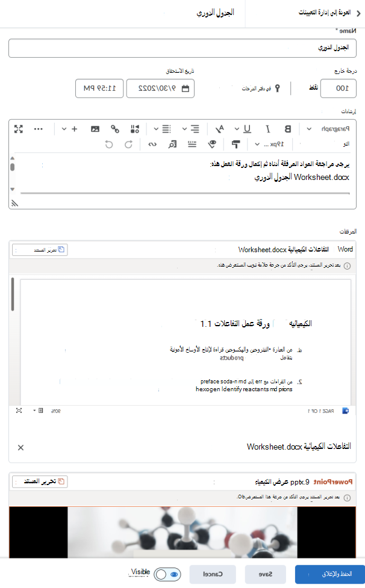The height and width of the screenshot is (588, 365).
Task: Open the page view dropdown in the Word viewer footer
Action: point(39,410)
